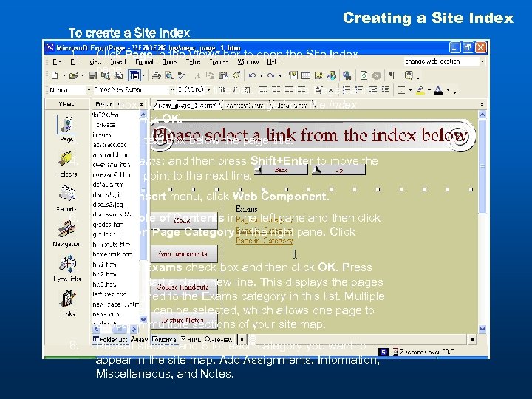Open Font Color dropdown arrow

point(449,90)
